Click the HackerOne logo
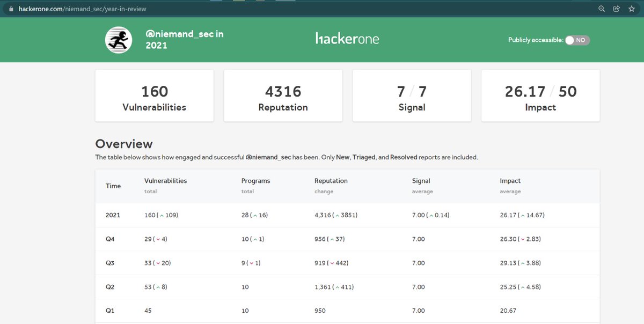This screenshot has width=644, height=324. (x=347, y=39)
